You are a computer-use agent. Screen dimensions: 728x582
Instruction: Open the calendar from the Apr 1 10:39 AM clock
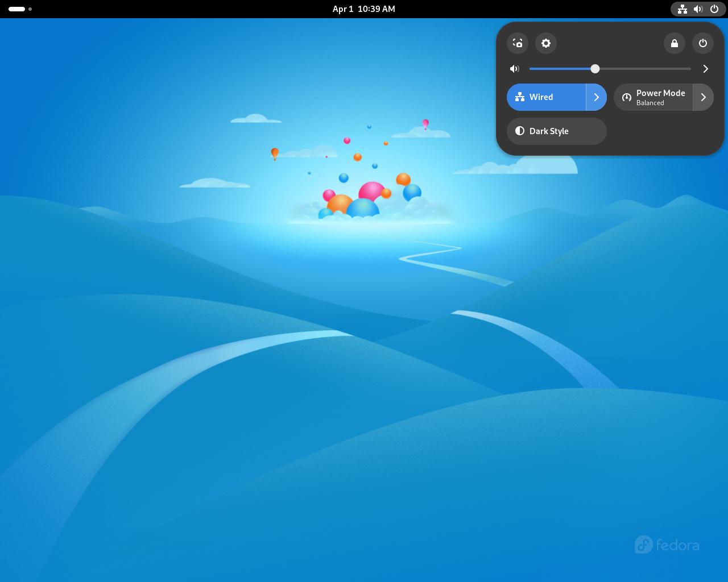point(364,9)
